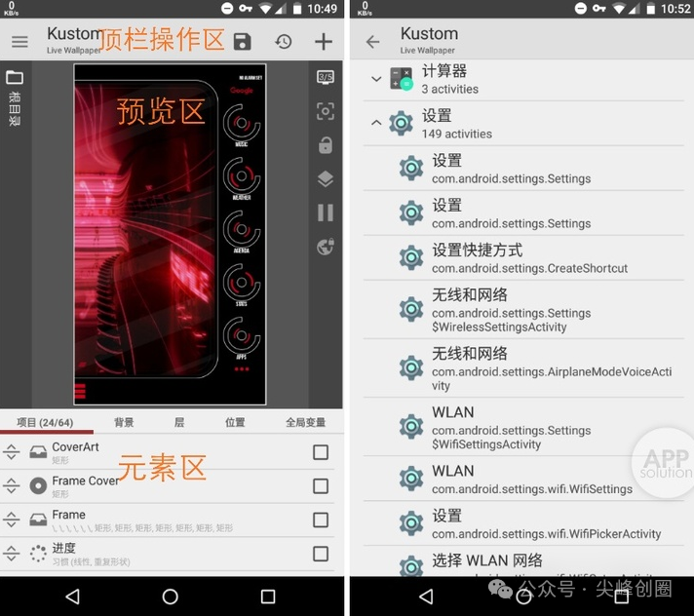
Task: Select Settings$WifiSettingsActivity entry
Action: pyautogui.click(x=523, y=427)
